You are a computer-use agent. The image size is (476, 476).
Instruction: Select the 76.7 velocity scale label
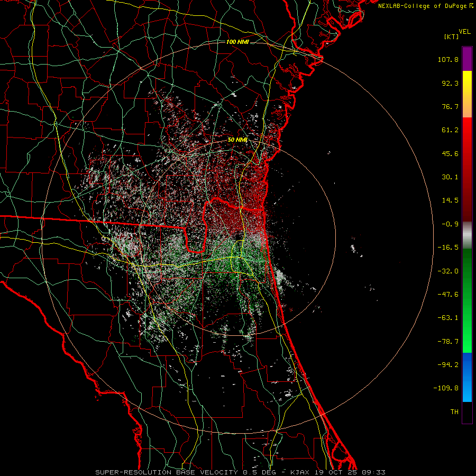tap(450, 106)
